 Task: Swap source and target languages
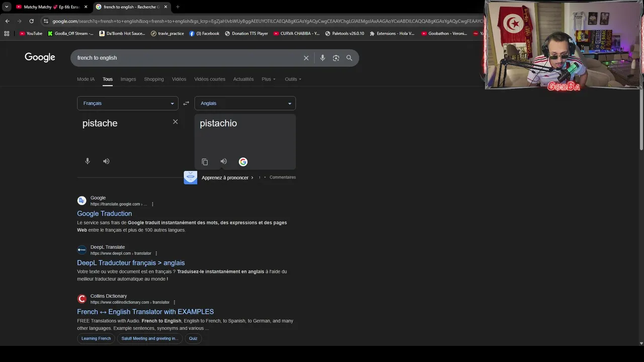186,103
